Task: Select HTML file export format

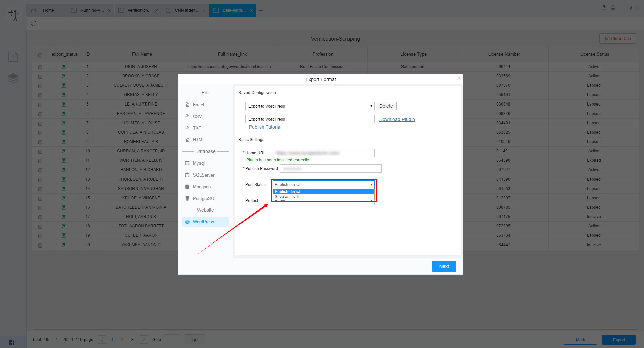Action: [x=205, y=140]
